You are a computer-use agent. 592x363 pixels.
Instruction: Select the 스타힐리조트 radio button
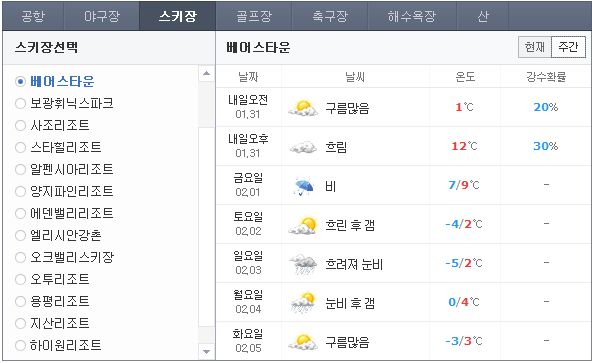[x=20, y=147]
